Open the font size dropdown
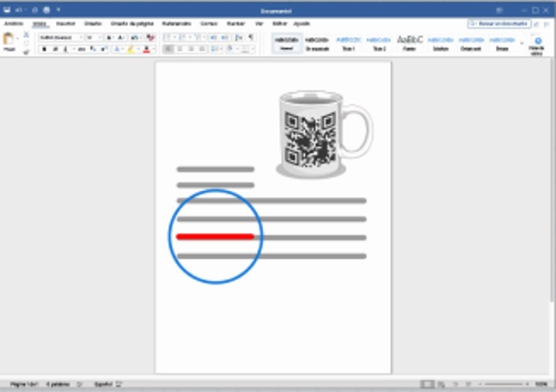Viewport: 556px width, 392px height. pos(94,38)
